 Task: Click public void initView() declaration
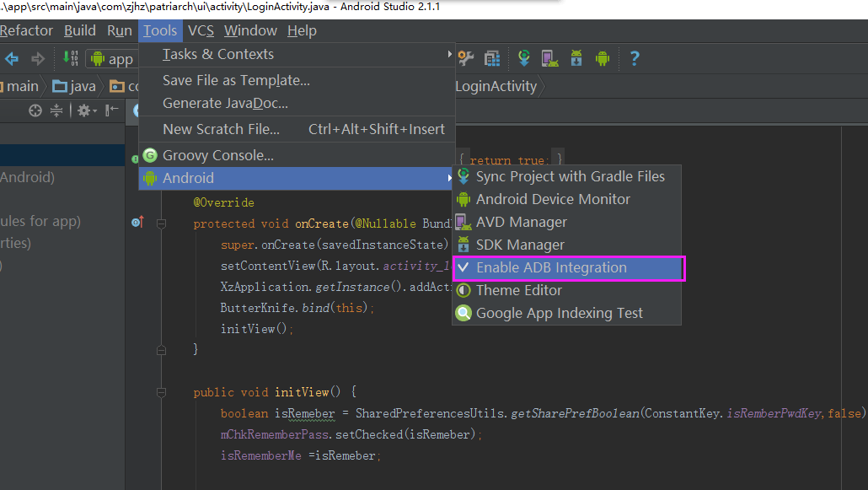(x=275, y=392)
